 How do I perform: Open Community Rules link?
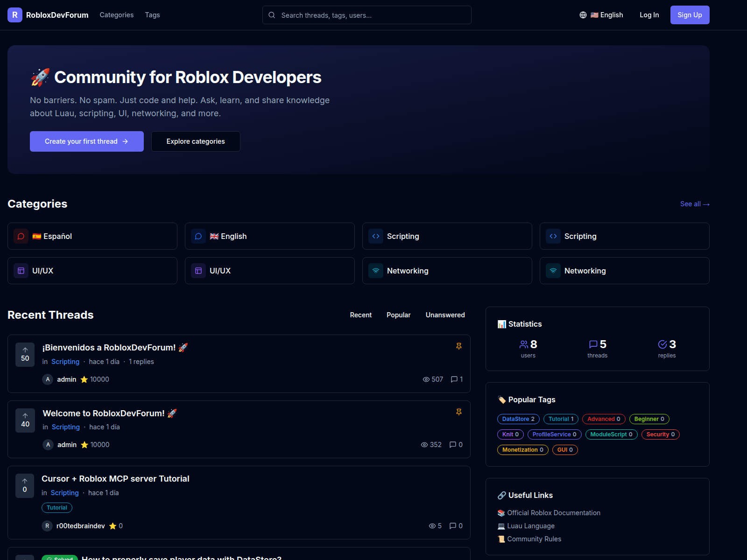529,539
